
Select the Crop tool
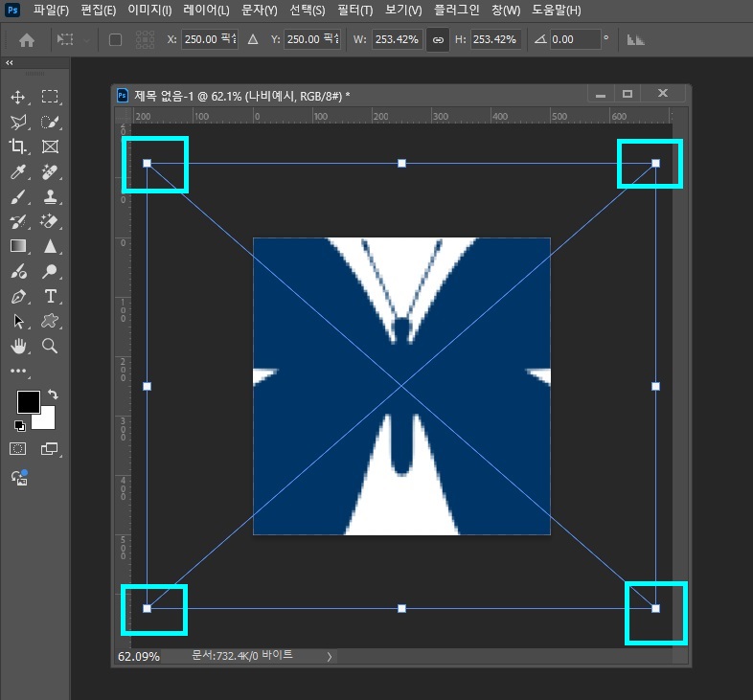[x=18, y=147]
